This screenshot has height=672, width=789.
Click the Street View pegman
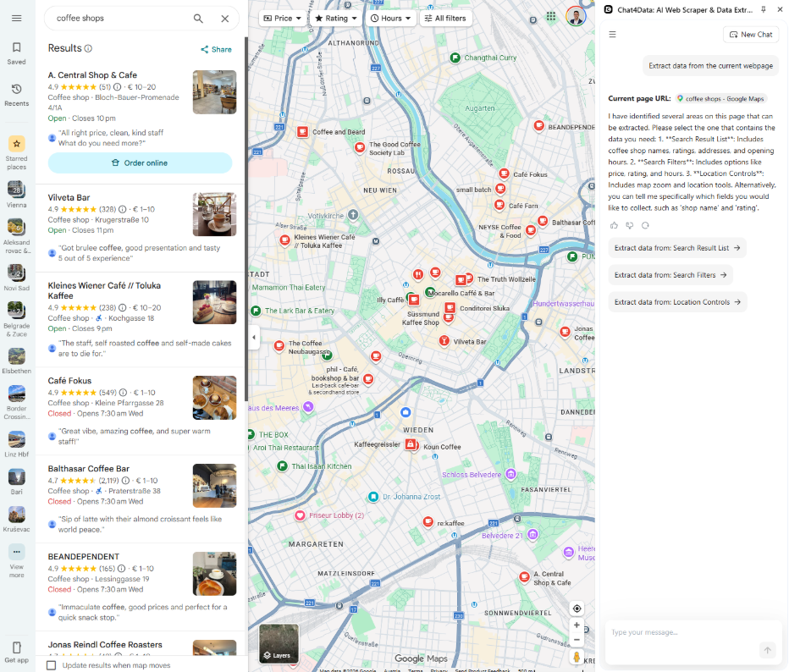[577, 657]
